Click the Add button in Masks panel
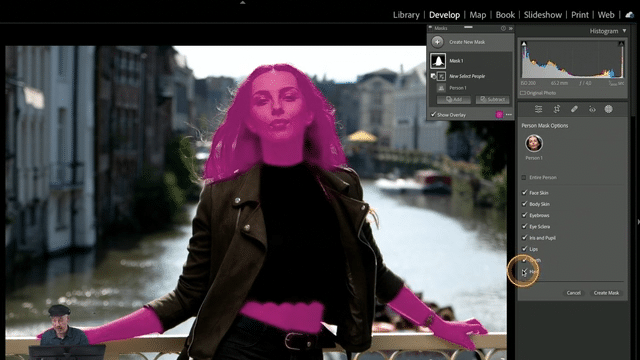The height and width of the screenshot is (360, 640). tap(453, 99)
